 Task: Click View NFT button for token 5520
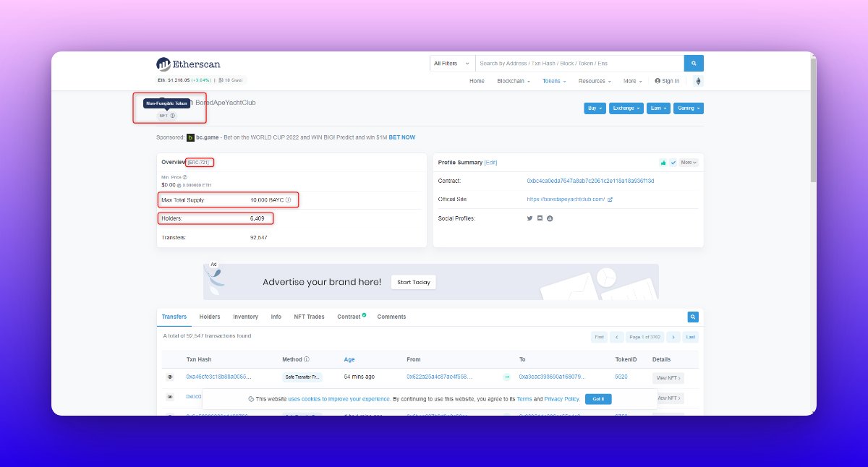click(x=668, y=377)
